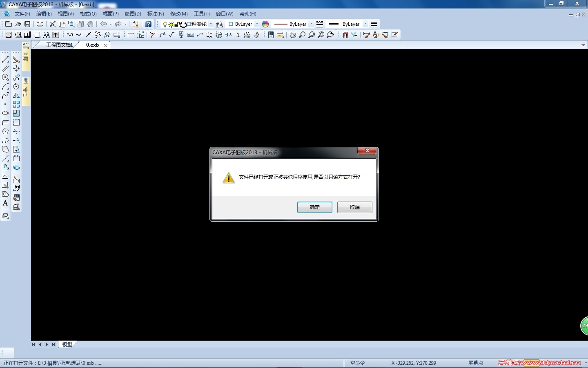Select the Arc drawing tool
The height and width of the screenshot is (368, 588).
pyautogui.click(x=5, y=87)
